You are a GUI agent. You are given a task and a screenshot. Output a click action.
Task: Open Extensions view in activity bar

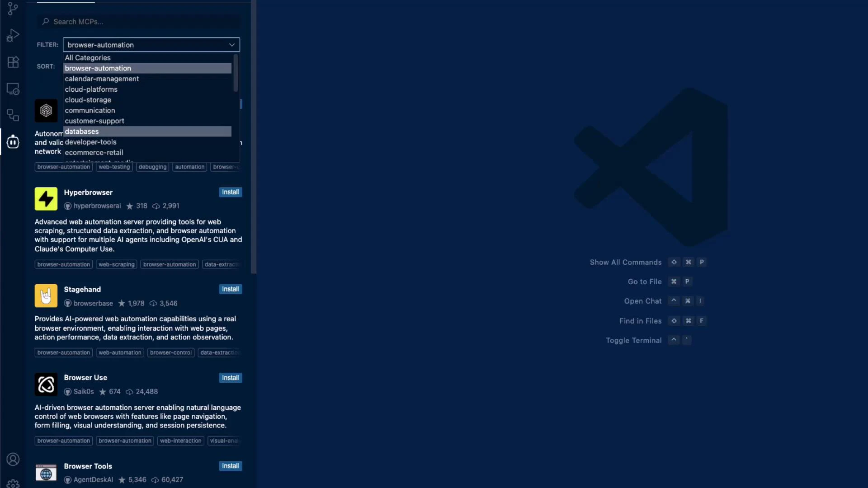click(13, 62)
